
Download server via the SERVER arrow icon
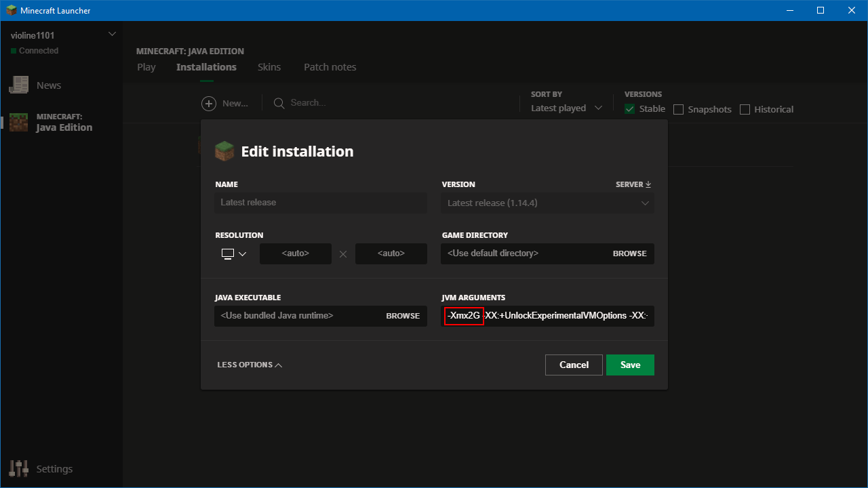pyautogui.click(x=648, y=184)
